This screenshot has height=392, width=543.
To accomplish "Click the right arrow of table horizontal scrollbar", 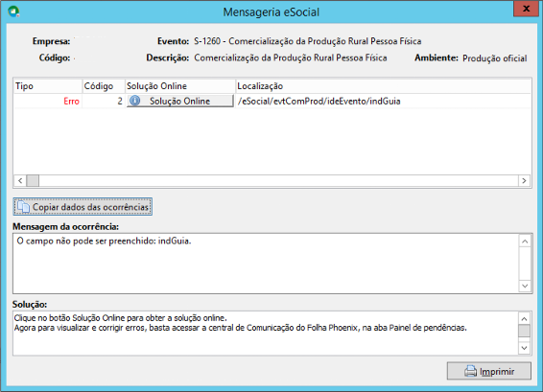I will coord(524,180).
